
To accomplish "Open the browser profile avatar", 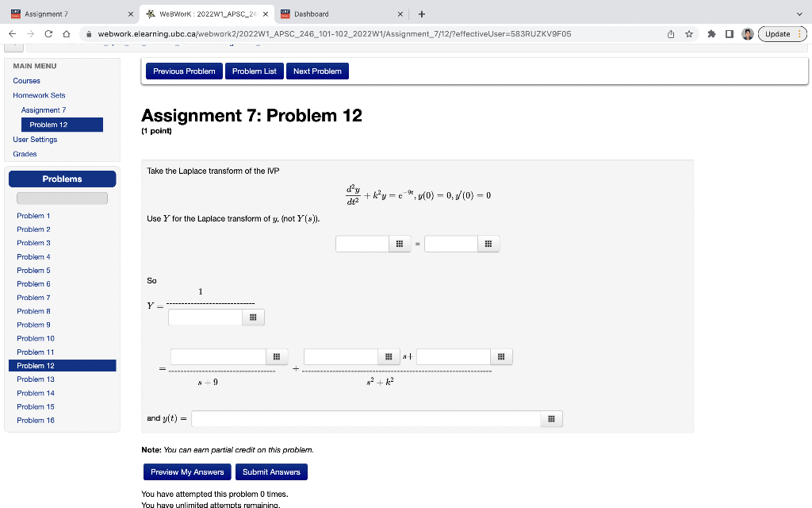I will 746,33.
